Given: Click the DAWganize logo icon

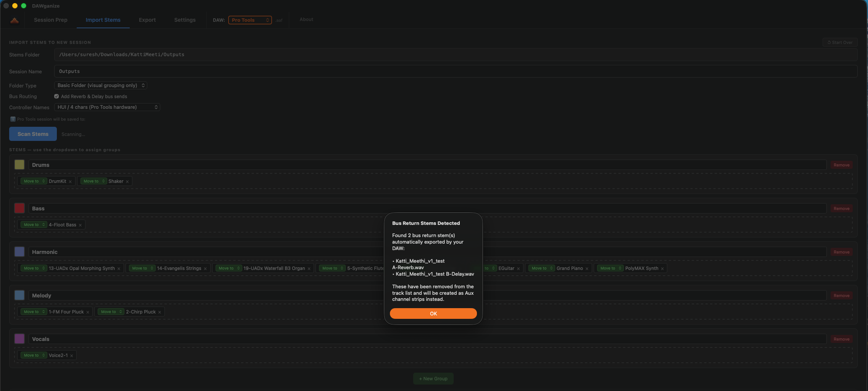Looking at the screenshot, I should [x=14, y=20].
